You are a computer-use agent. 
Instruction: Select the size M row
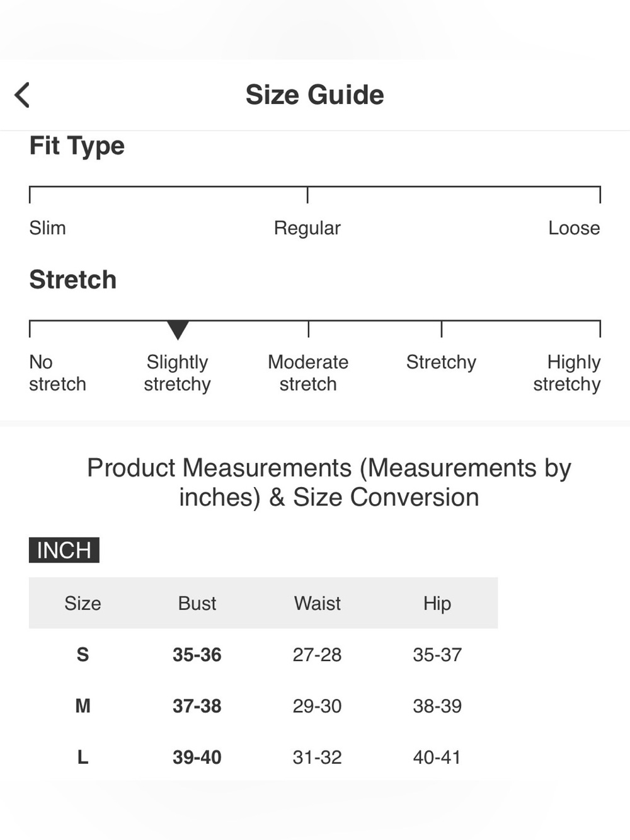263,706
